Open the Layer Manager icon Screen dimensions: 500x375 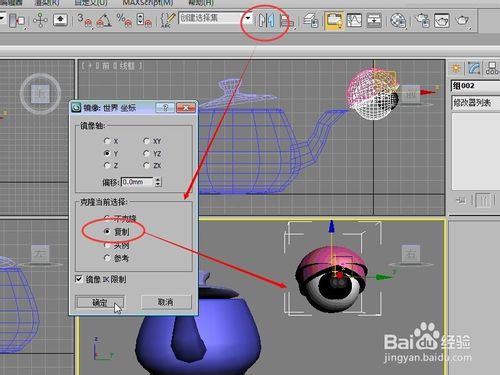311,21
